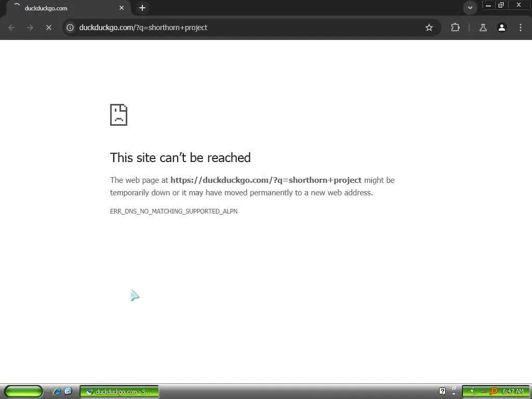532x399 pixels.
Task: Stop loading the page
Action: click(x=48, y=28)
